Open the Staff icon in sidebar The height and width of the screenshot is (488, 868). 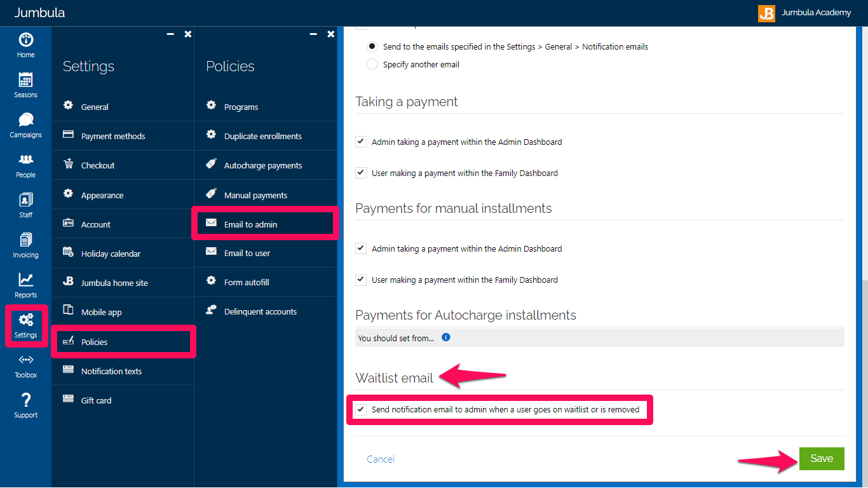point(25,200)
